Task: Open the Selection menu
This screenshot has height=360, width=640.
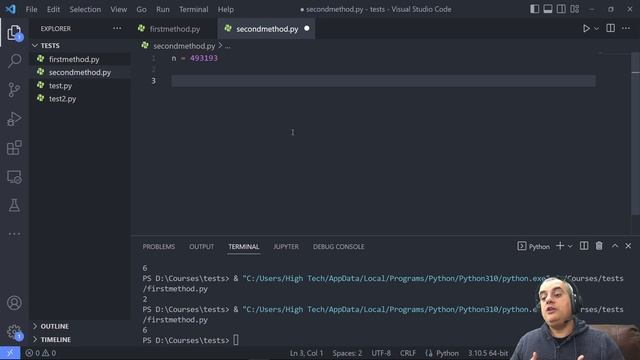Action: [85, 9]
